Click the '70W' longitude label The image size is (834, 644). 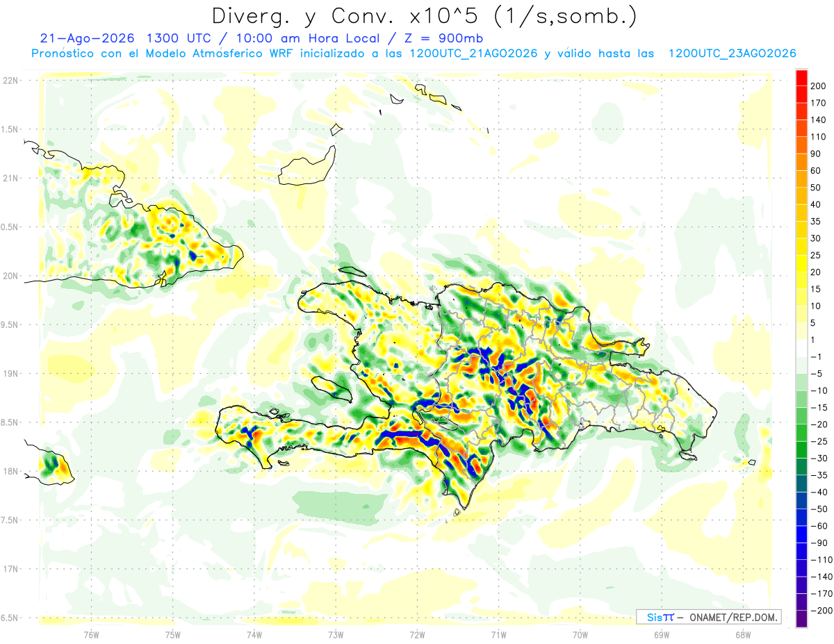[x=580, y=634]
